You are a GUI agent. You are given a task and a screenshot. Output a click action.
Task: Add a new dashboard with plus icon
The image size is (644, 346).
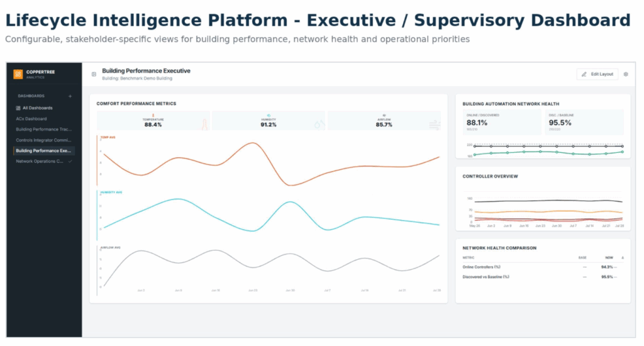(x=70, y=96)
